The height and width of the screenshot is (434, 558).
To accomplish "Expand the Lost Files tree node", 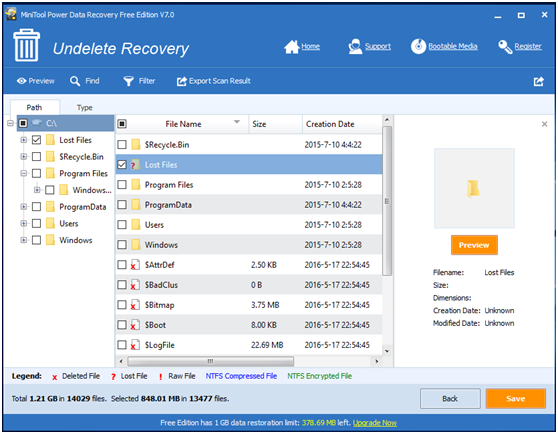I will point(23,140).
